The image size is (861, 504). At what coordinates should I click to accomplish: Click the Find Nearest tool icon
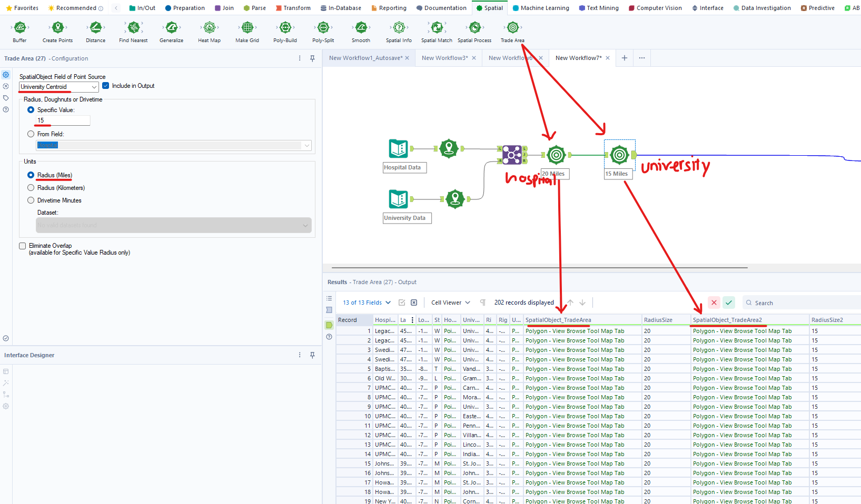(x=133, y=28)
